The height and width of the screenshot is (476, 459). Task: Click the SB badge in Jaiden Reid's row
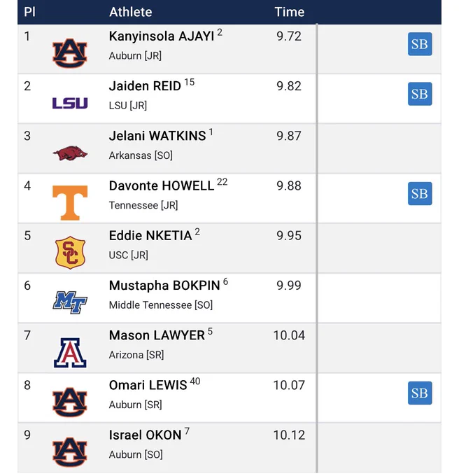(x=420, y=94)
